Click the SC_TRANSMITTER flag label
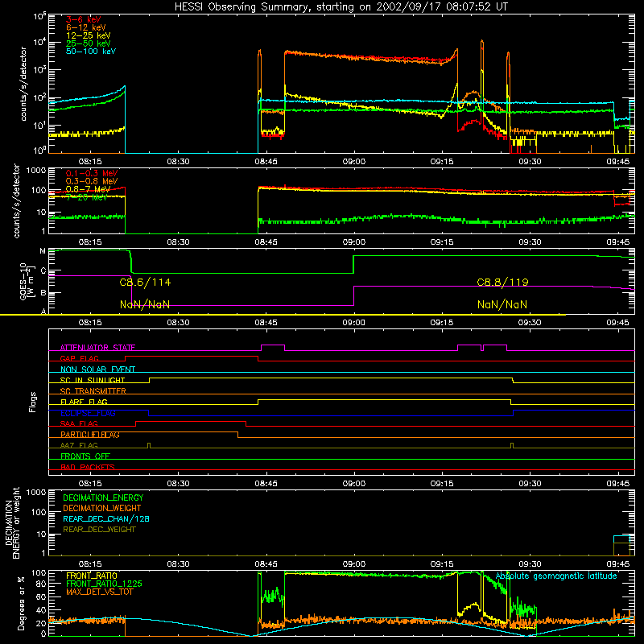Viewport: 644px width, 644px height. (x=93, y=390)
